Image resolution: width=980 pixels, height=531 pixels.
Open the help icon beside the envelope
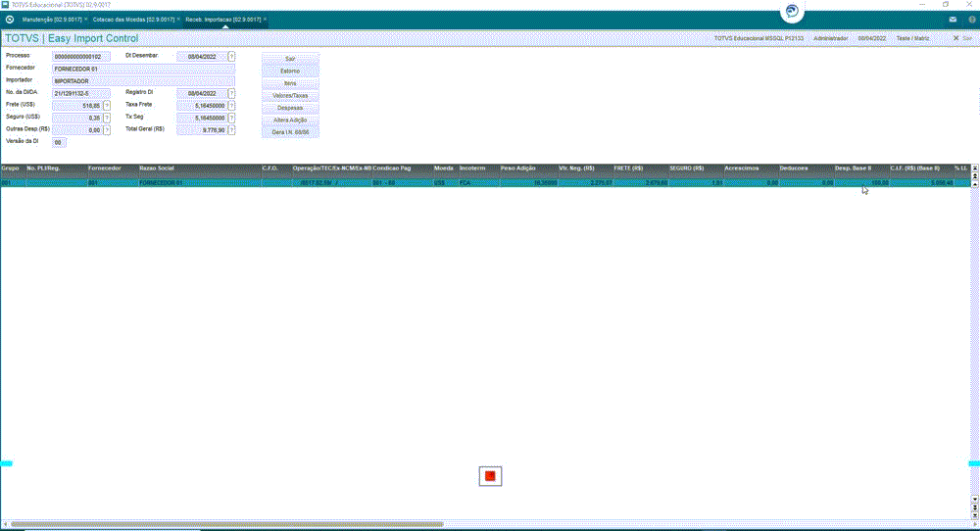coord(972,20)
